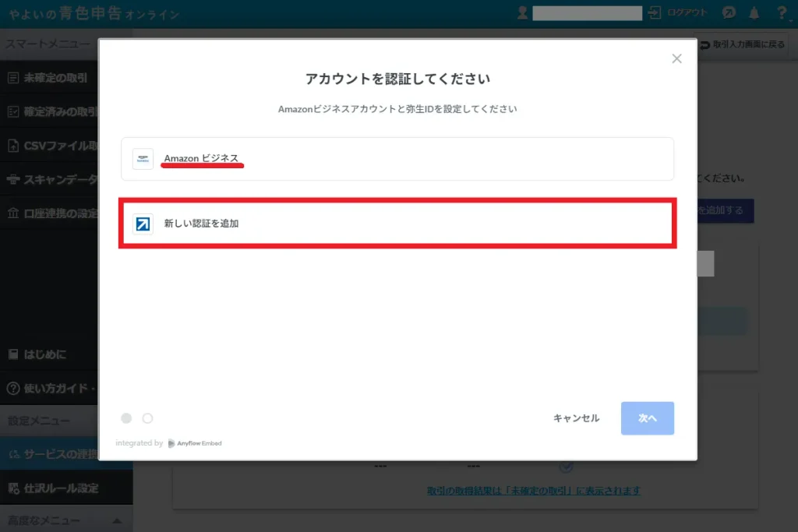
Task: Select the Amazon ビジネス account option
Action: pyautogui.click(x=397, y=159)
